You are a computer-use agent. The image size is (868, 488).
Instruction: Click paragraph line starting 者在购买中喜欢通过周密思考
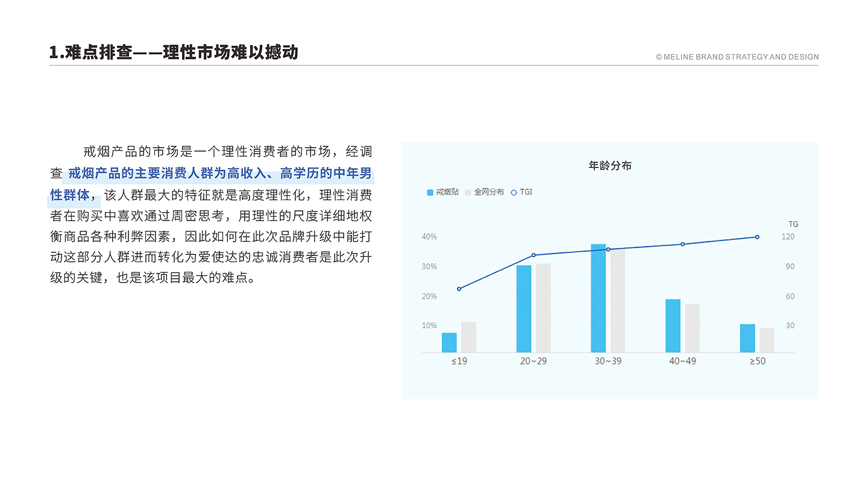pyautogui.click(x=211, y=215)
